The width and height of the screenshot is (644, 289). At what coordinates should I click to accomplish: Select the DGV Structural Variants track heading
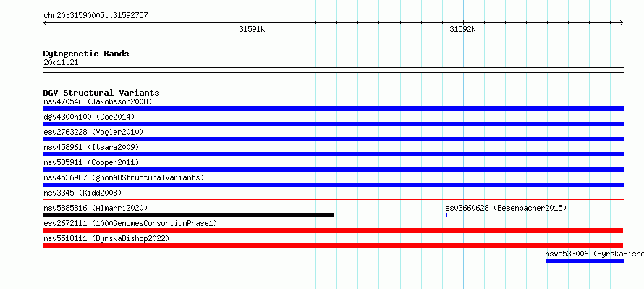[101, 93]
